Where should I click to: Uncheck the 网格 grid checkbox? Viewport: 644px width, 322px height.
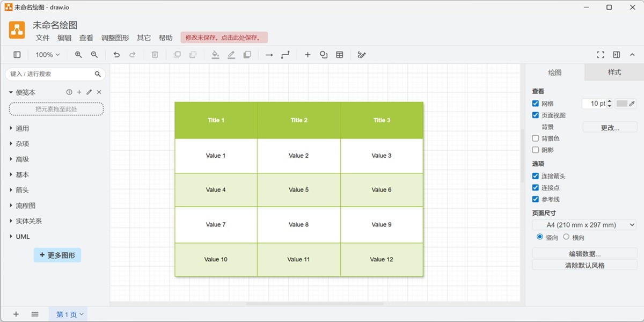click(x=536, y=104)
